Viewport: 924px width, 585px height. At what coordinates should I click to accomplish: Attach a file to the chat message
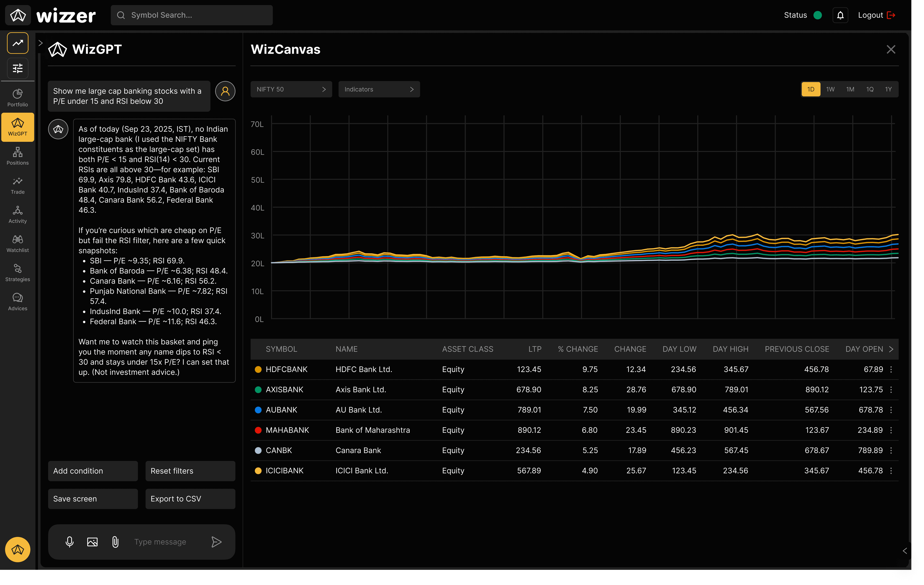[115, 542]
